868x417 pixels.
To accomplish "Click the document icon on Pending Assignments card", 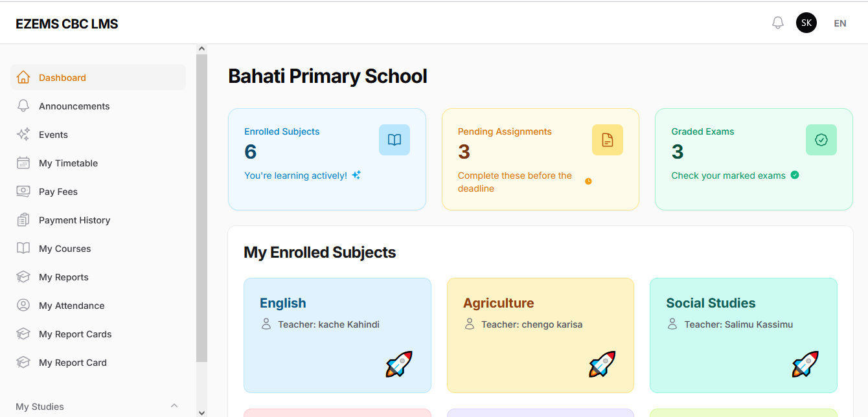I will coord(608,140).
